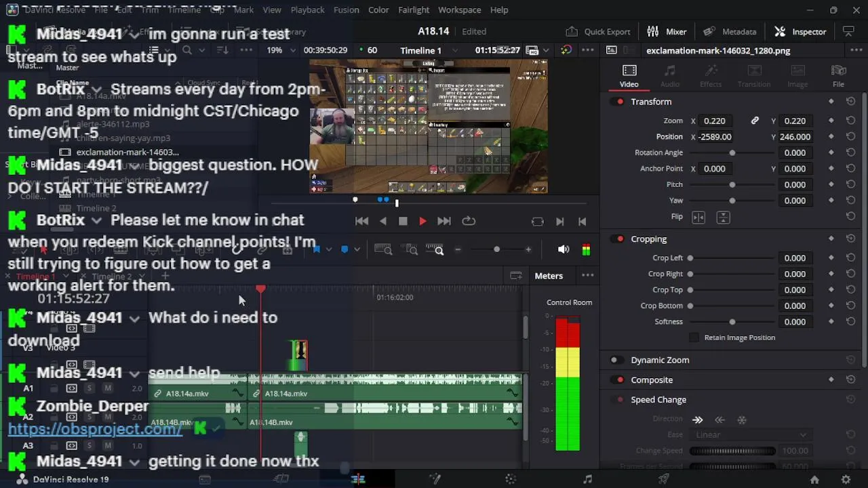The height and width of the screenshot is (488, 868).
Task: Open the flag color dropdown
Action: (329, 250)
